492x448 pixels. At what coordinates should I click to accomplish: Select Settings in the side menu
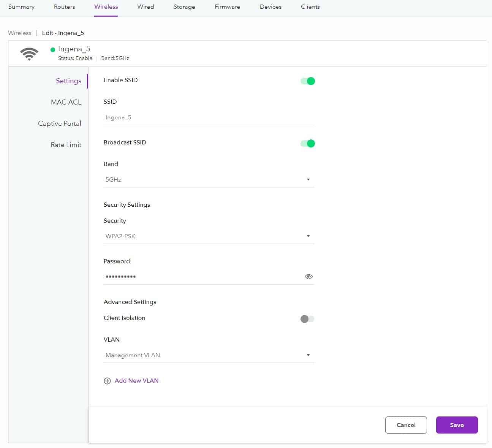click(x=68, y=81)
